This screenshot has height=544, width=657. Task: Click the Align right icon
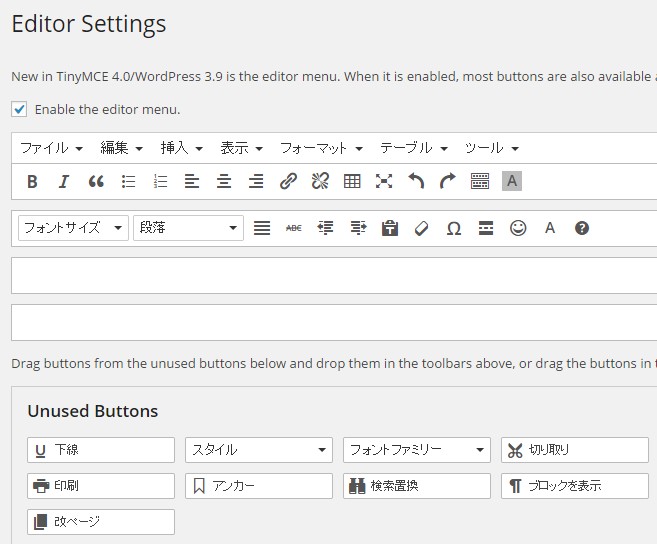pos(256,181)
